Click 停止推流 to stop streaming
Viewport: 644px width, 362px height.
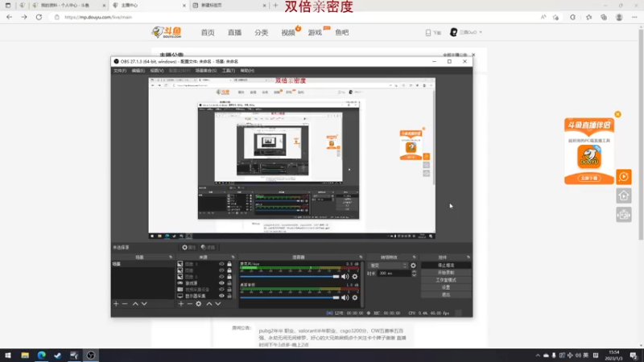[x=446, y=265]
